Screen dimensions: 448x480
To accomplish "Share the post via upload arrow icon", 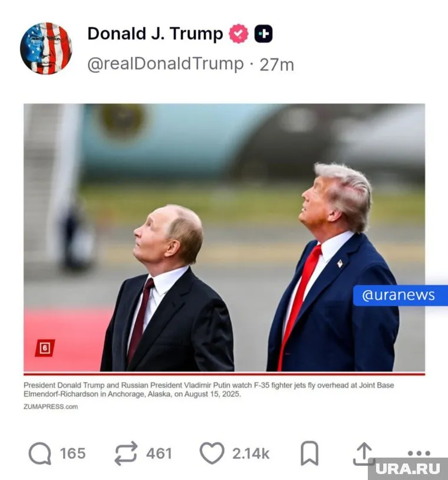I will [364, 454].
